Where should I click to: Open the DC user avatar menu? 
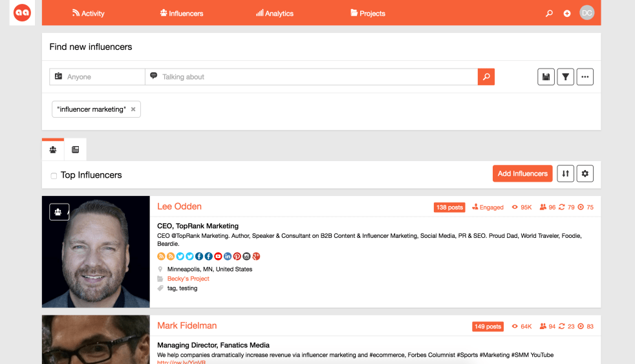[587, 13]
